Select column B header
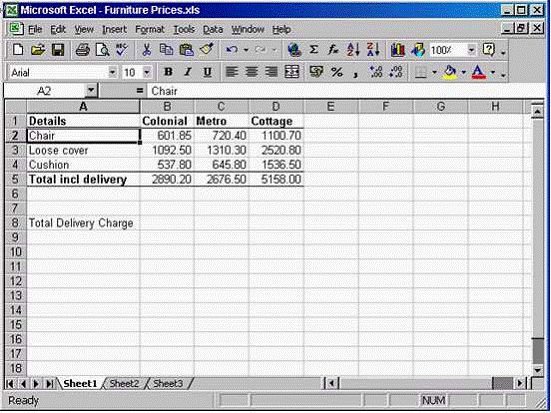Viewport: 551px width, 413px height. [167, 107]
